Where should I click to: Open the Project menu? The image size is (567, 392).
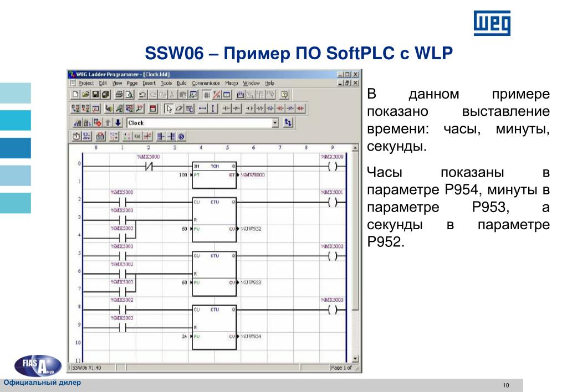(x=86, y=83)
